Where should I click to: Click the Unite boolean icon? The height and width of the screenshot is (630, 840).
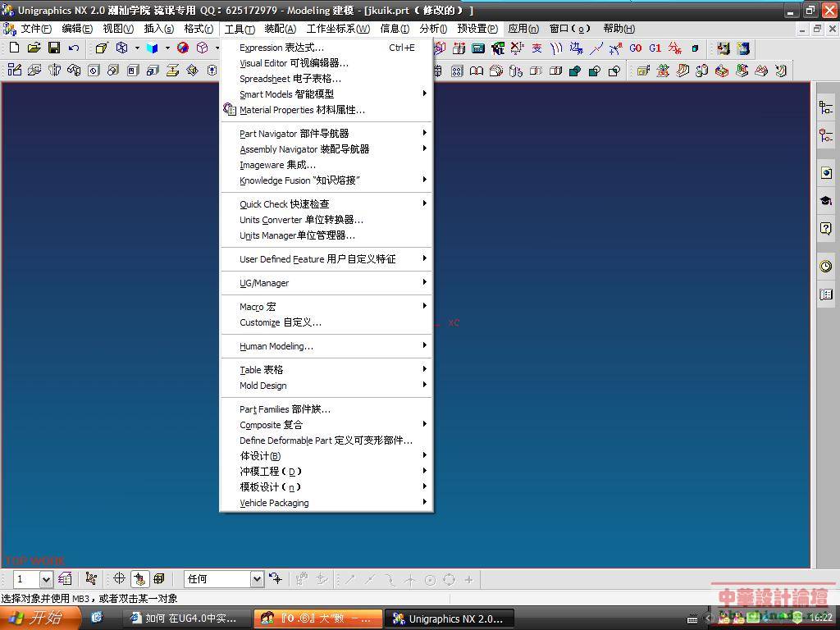(x=575, y=71)
